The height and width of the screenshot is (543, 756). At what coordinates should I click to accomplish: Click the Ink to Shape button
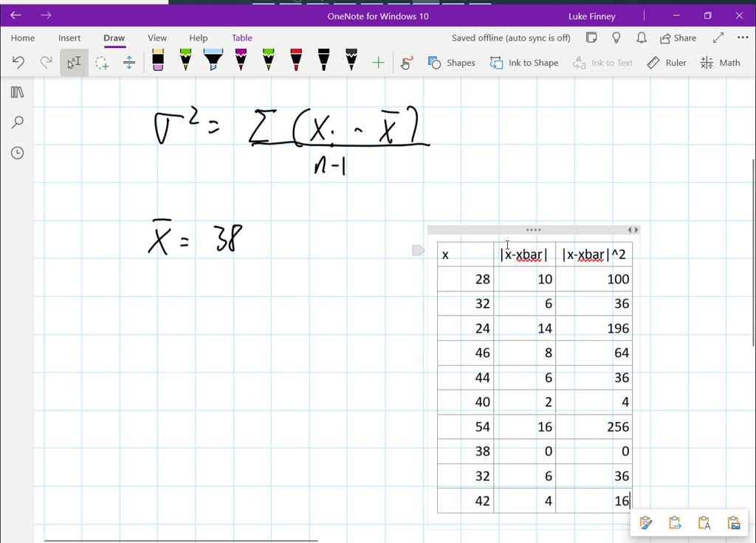click(524, 63)
